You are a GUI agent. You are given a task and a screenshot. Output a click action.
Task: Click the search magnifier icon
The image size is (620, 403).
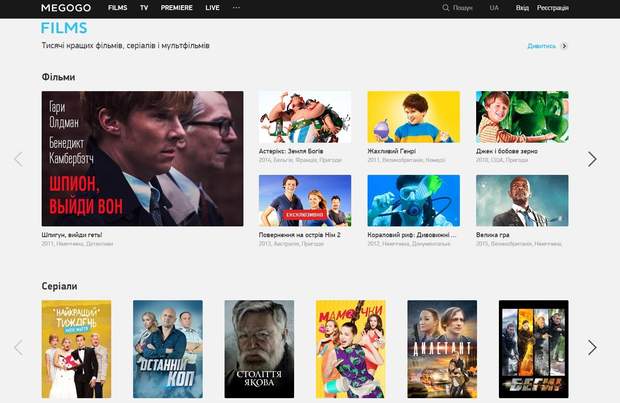tap(446, 8)
